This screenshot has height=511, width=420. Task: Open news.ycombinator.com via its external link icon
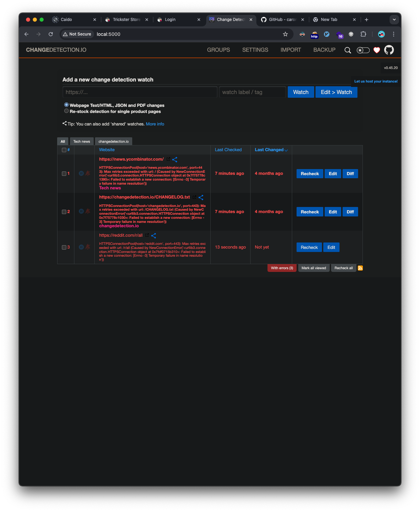click(x=168, y=159)
